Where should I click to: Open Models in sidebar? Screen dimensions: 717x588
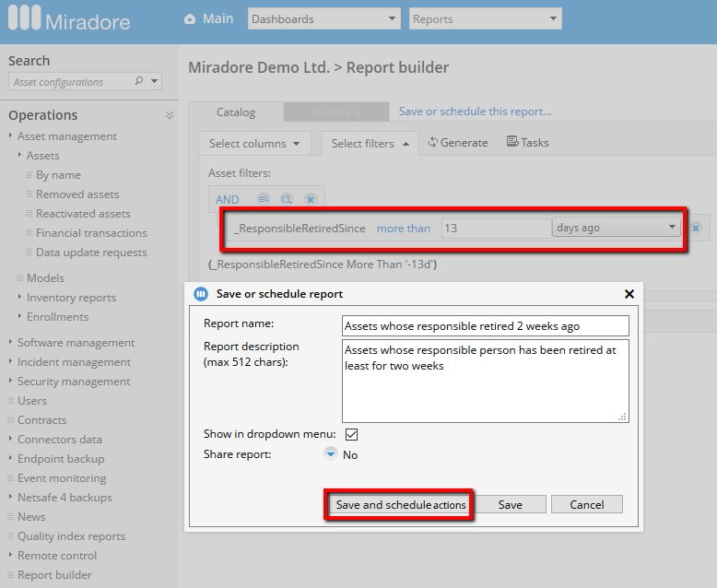tap(45, 277)
